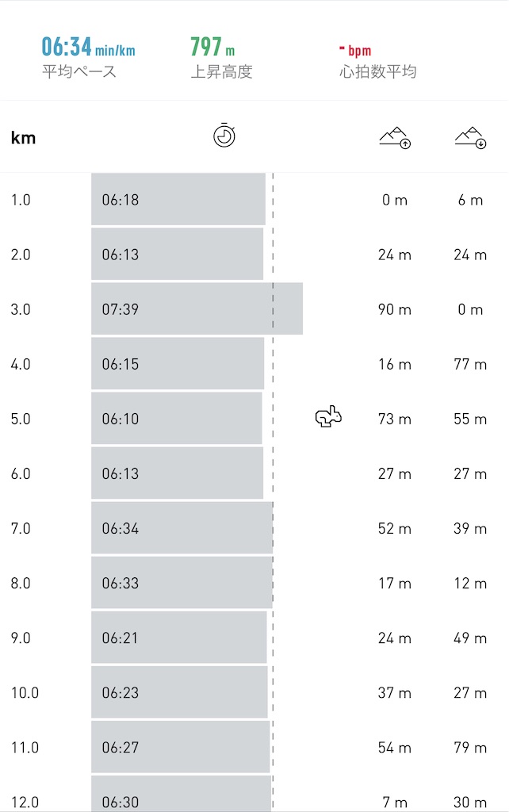The width and height of the screenshot is (509, 812).
Task: Tap the mountain ascent column icon
Action: tap(395, 137)
